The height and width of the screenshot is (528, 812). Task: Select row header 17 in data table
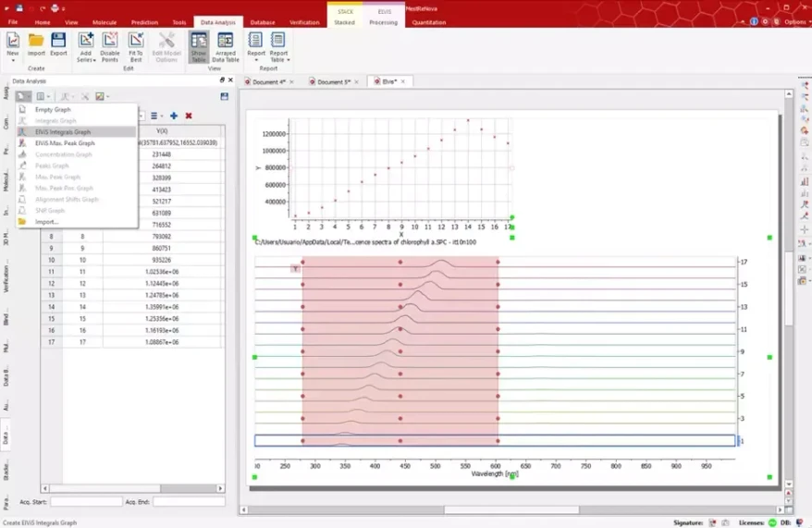tap(51, 342)
